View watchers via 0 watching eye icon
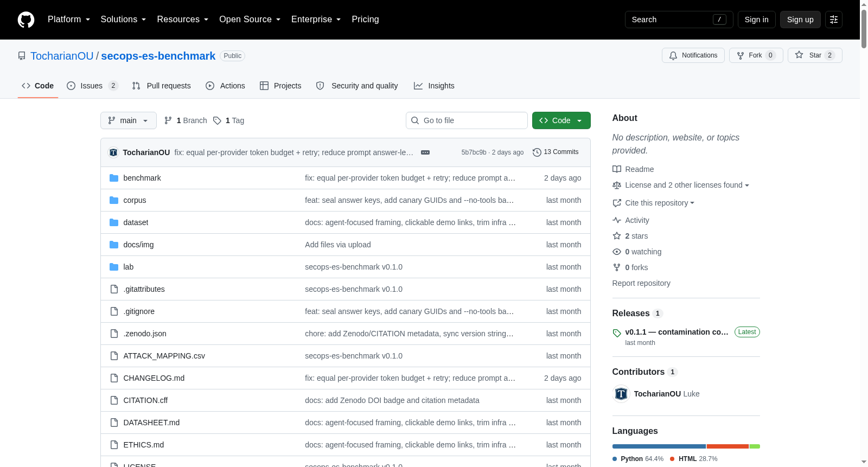 pyautogui.click(x=617, y=252)
